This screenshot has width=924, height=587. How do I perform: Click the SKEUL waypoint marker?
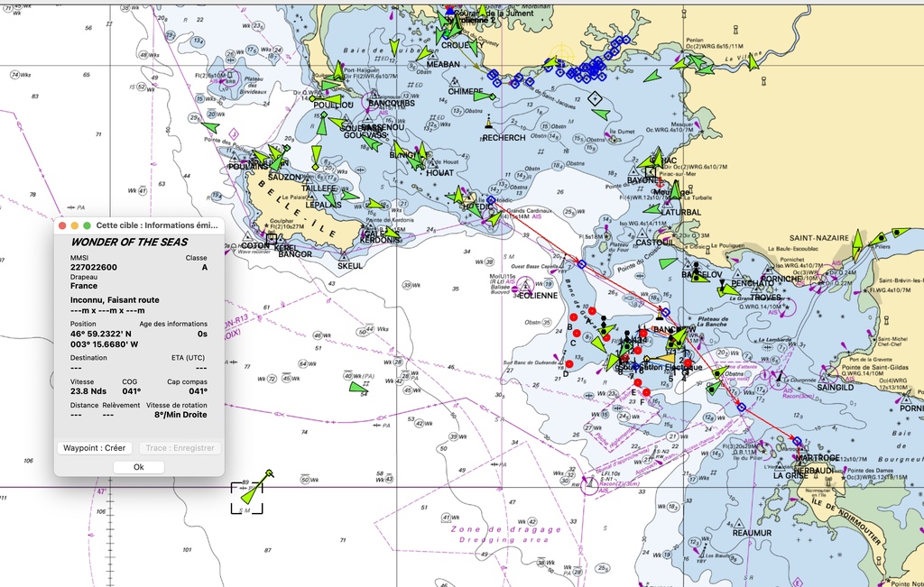pyautogui.click(x=344, y=256)
